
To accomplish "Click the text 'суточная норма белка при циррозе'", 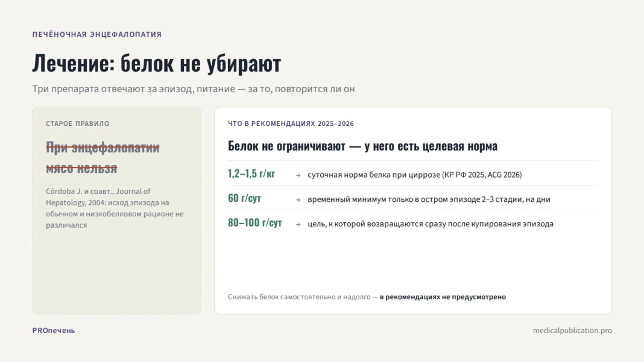I will (373, 175).
